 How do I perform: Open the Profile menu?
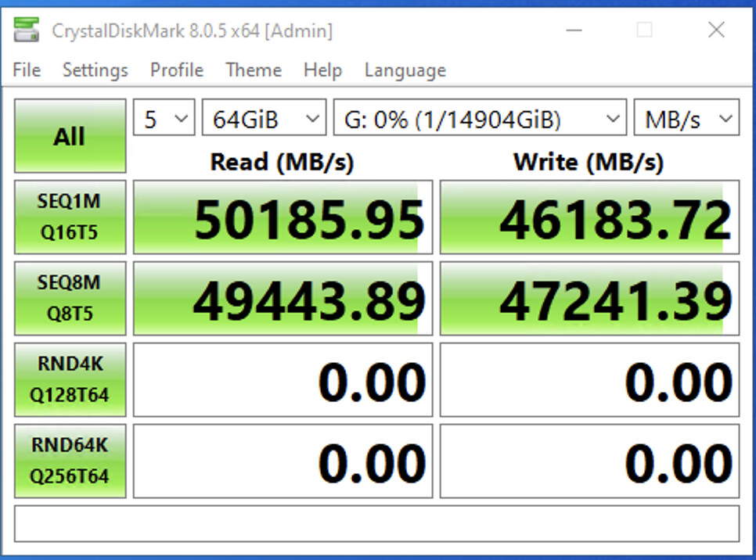click(x=177, y=70)
